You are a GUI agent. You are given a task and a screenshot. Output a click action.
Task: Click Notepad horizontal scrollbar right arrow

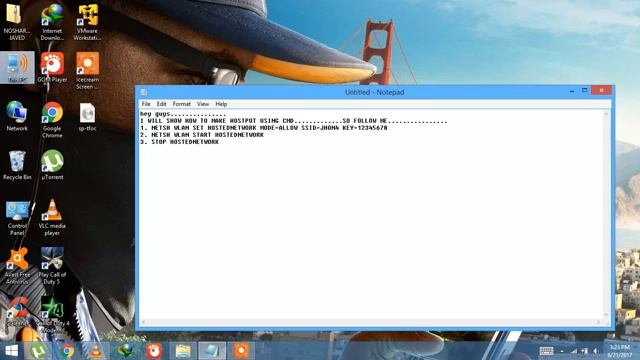click(598, 322)
